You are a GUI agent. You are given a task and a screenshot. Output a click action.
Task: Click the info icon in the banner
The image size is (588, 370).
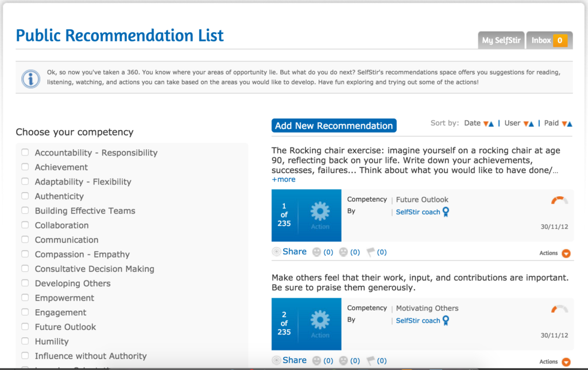(30, 78)
